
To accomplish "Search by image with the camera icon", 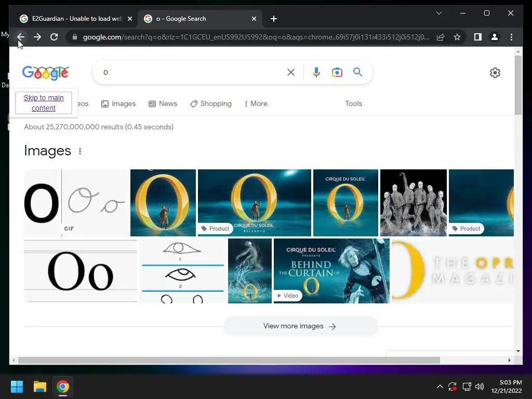I will coord(337,72).
